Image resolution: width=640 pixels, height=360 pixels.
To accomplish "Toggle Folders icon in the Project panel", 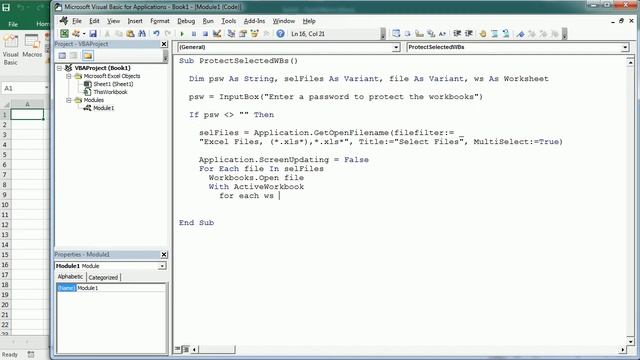I will [x=88, y=56].
